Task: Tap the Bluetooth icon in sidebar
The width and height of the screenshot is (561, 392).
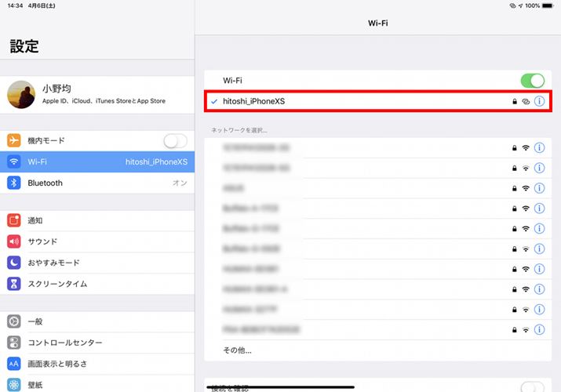Action: pyautogui.click(x=13, y=183)
